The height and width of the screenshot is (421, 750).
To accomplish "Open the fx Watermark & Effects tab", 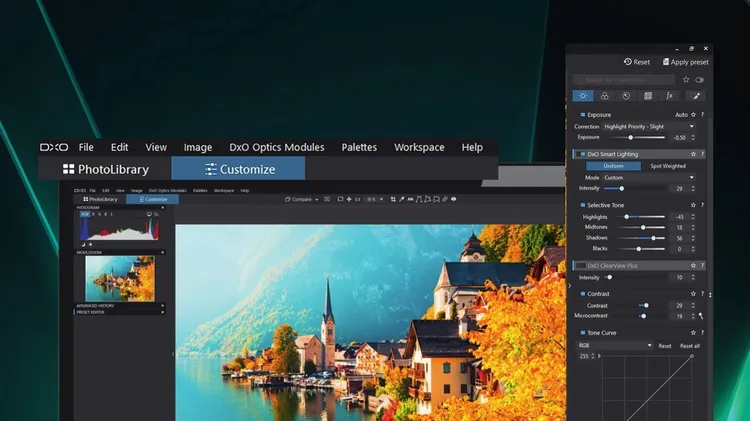I will pyautogui.click(x=670, y=96).
